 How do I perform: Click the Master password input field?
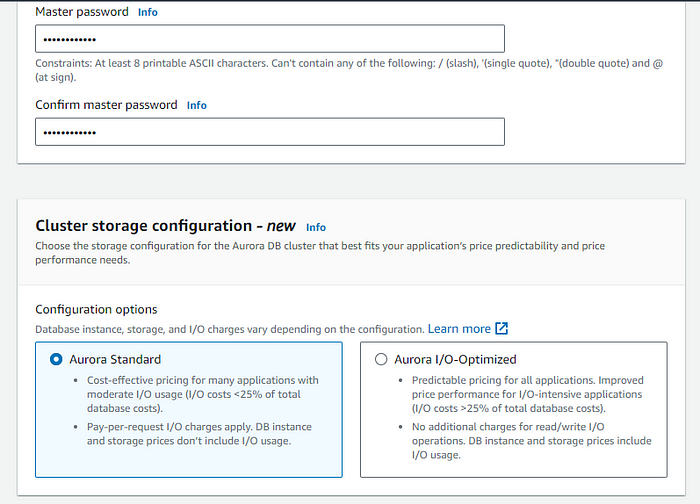(x=270, y=39)
